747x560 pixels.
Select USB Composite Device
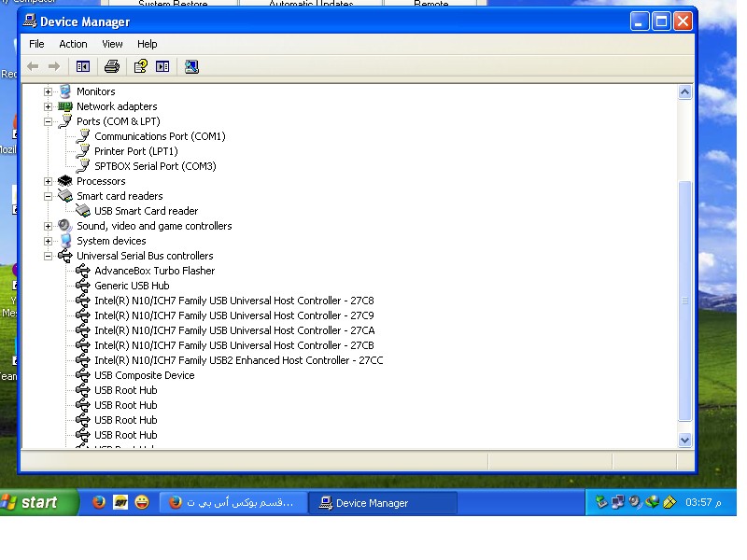click(x=145, y=375)
